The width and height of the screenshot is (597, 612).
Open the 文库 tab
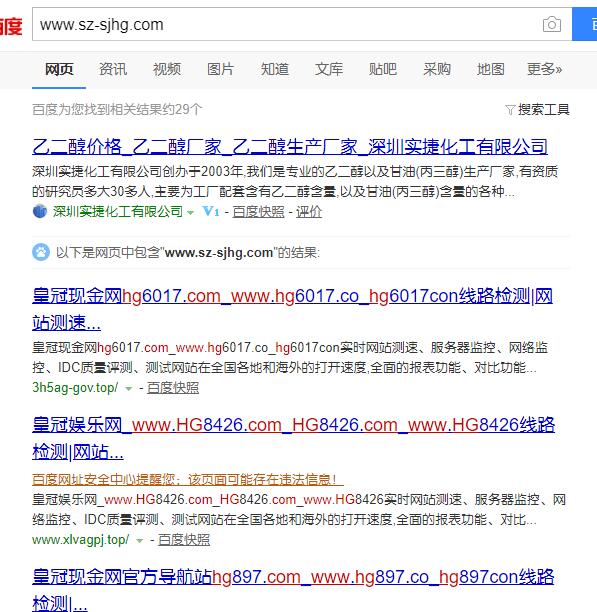click(x=329, y=69)
